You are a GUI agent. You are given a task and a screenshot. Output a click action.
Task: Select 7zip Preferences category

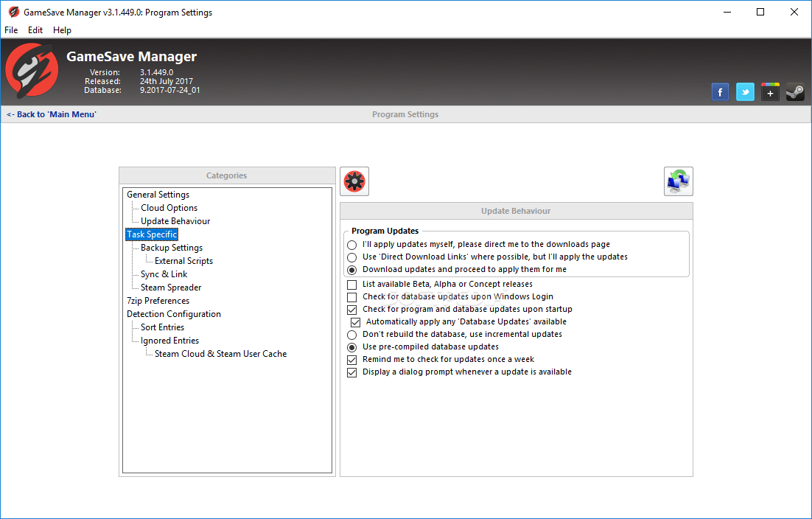(x=158, y=301)
